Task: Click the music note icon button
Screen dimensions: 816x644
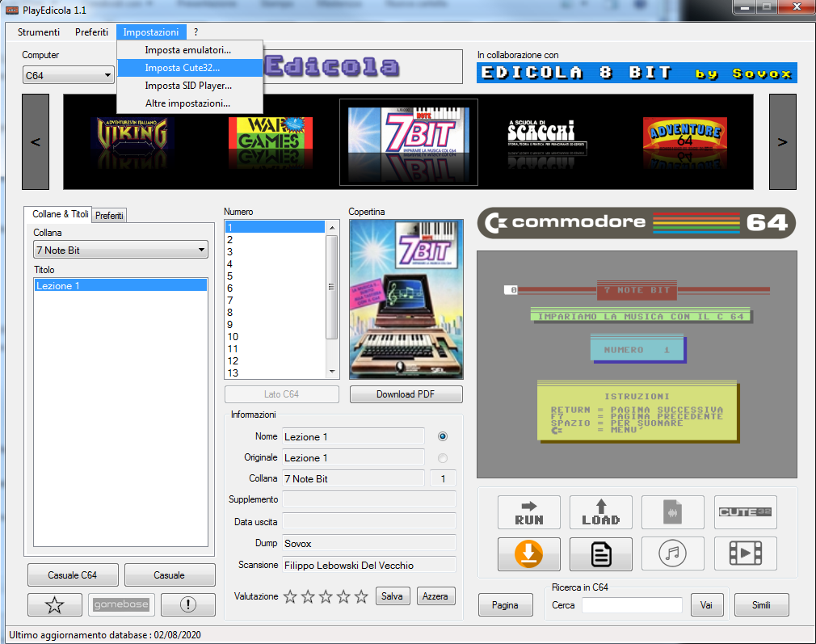Action: [x=672, y=554]
